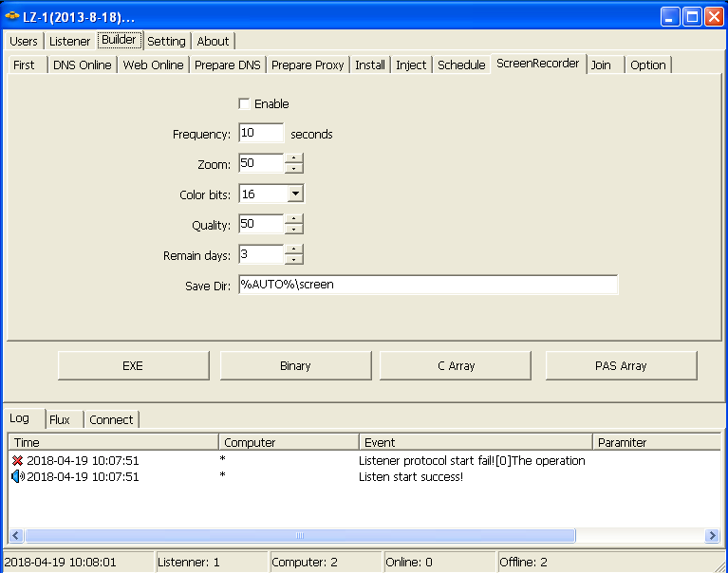
Task: Click the speaker icon in second log row
Action: [x=17, y=476]
